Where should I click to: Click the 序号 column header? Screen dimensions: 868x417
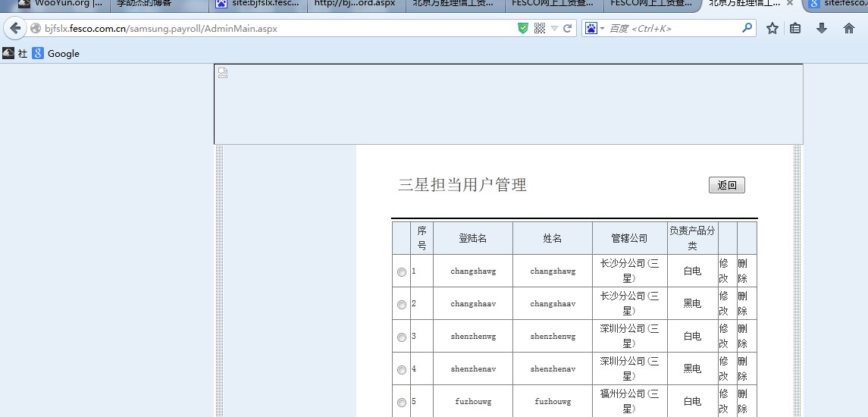coord(421,238)
